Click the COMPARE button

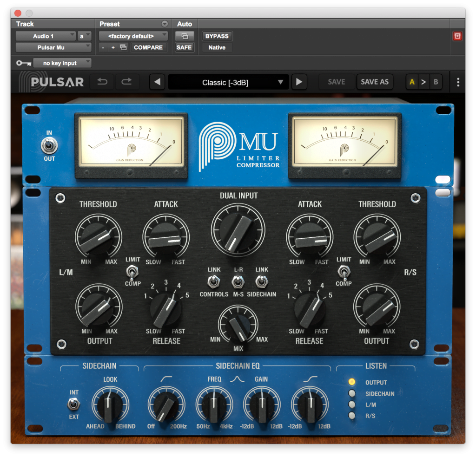[x=148, y=47]
